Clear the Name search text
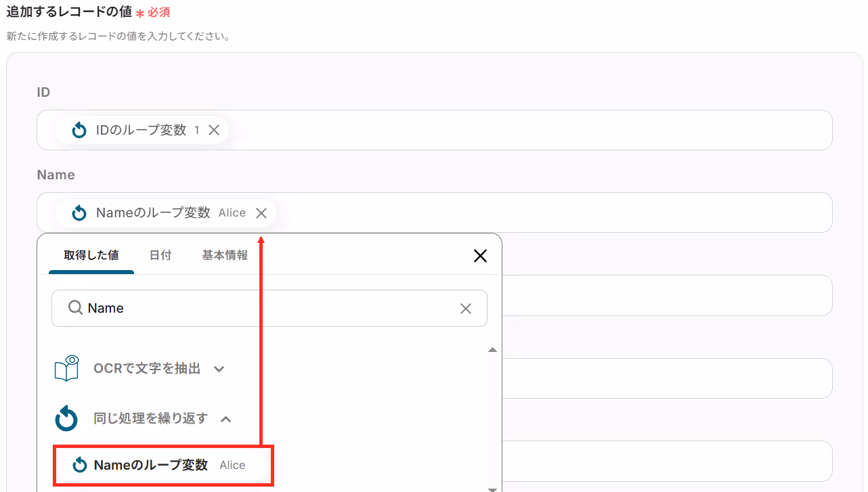Viewport: 868px width, 492px height. (466, 309)
